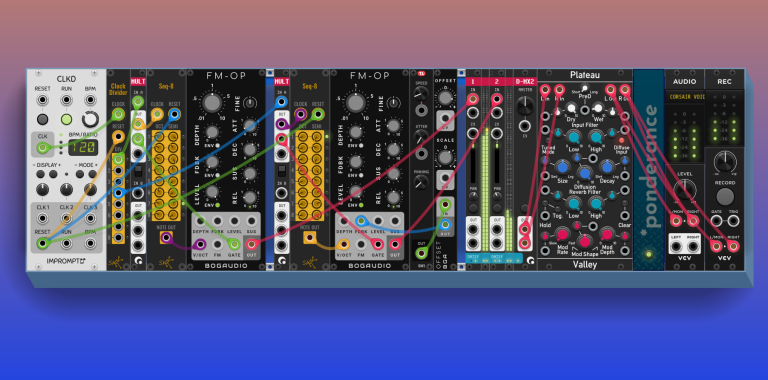
Task: Click Plateau left input jack
Action: [x=545, y=90]
